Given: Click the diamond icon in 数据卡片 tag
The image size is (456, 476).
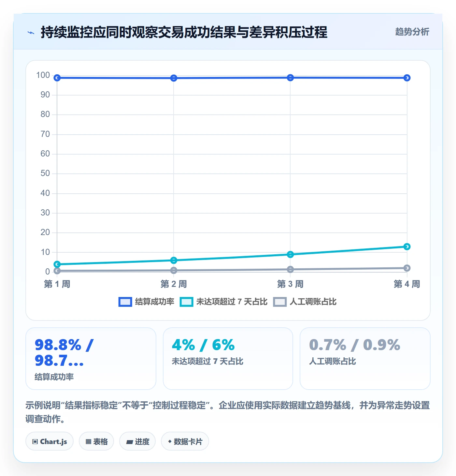Looking at the screenshot, I should coord(170,441).
